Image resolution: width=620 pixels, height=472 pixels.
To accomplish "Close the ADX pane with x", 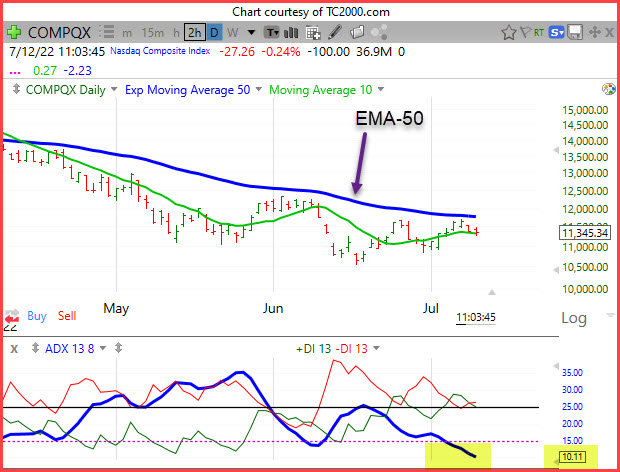I will (x=14, y=349).
